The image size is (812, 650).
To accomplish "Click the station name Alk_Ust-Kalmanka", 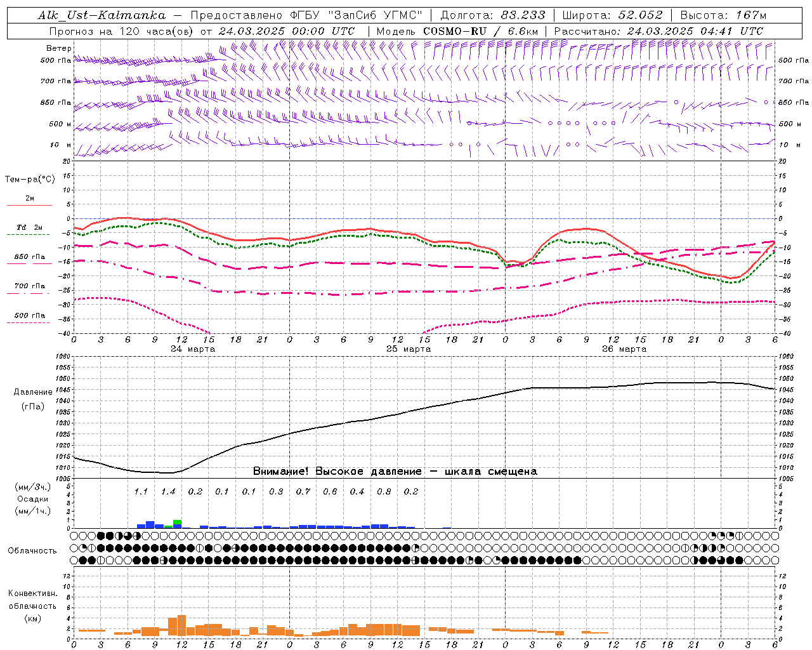I will point(101,15).
